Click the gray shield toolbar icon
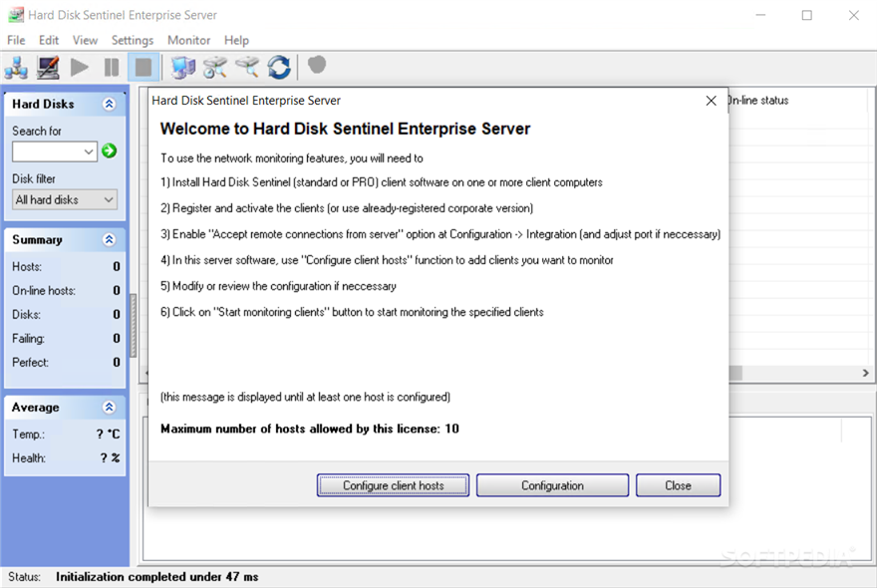Image resolution: width=877 pixels, height=588 pixels. pyautogui.click(x=317, y=65)
